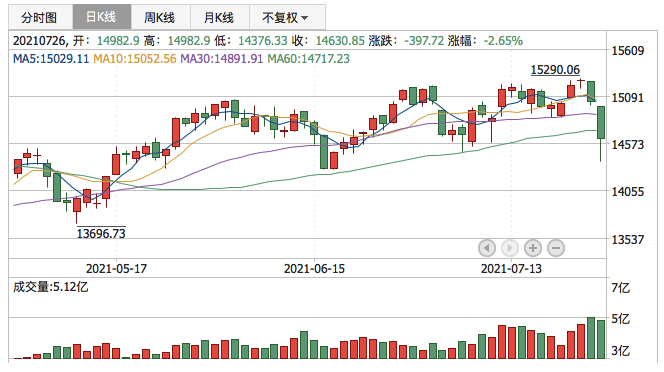This screenshot has height=372, width=664.
Task: Click the date label 2021-06-15
Action: tap(314, 269)
